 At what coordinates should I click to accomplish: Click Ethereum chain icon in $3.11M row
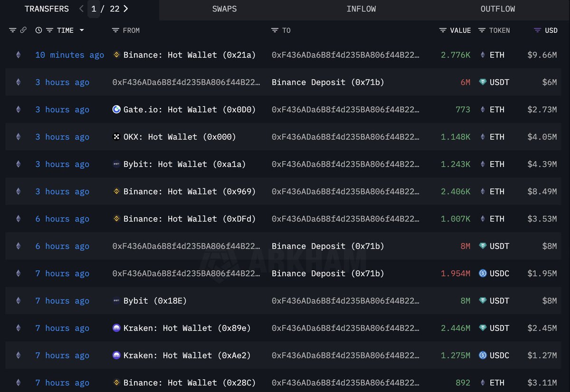pos(19,383)
